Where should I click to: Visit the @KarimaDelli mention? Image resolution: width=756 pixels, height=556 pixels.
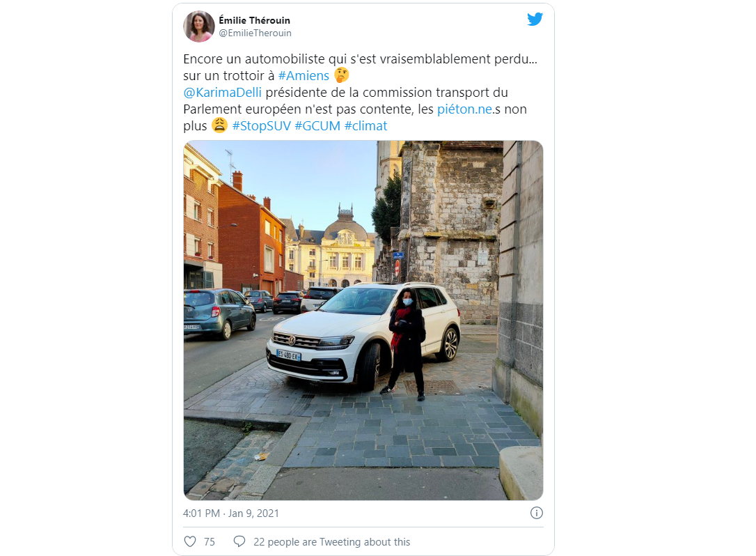[222, 92]
